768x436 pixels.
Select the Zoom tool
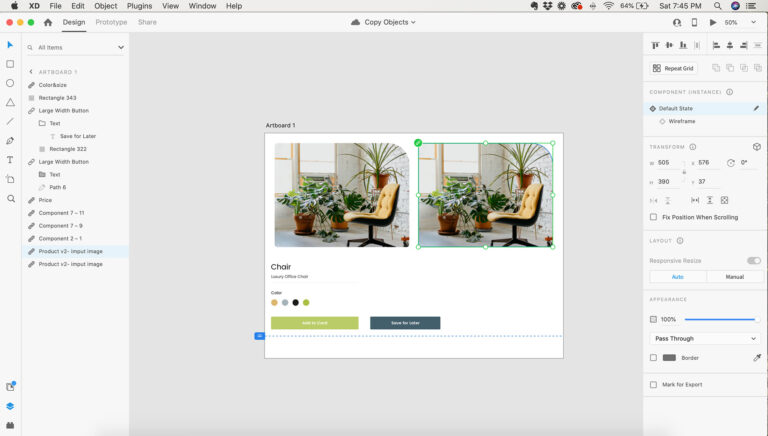[x=10, y=198]
